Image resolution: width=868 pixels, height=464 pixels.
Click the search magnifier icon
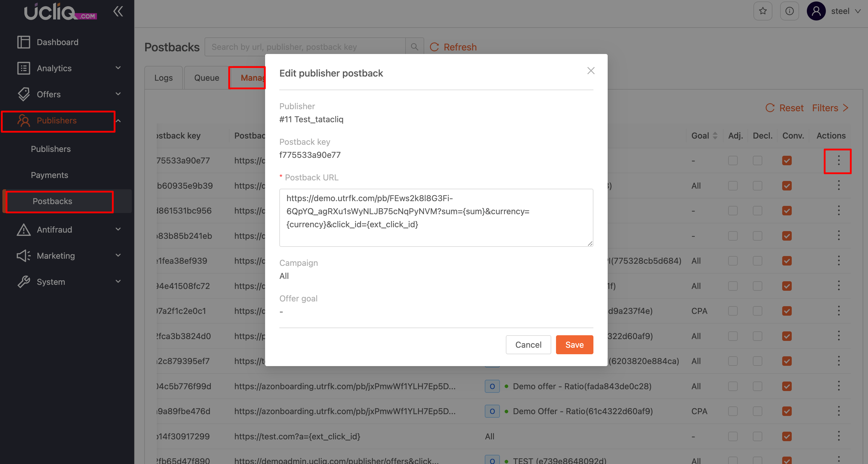pos(414,47)
